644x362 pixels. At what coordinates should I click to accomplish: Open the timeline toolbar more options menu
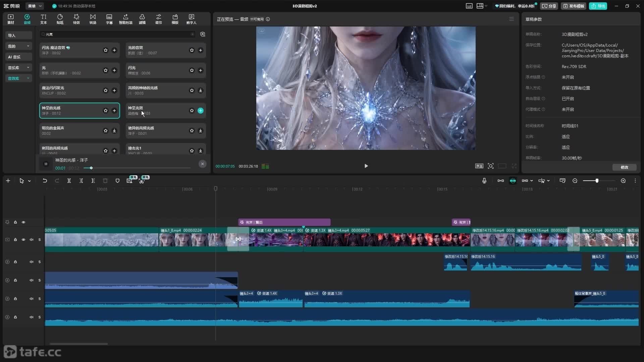(635, 181)
